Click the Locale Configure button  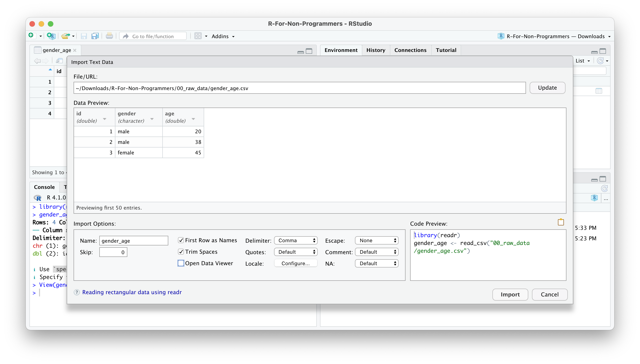[x=296, y=264]
